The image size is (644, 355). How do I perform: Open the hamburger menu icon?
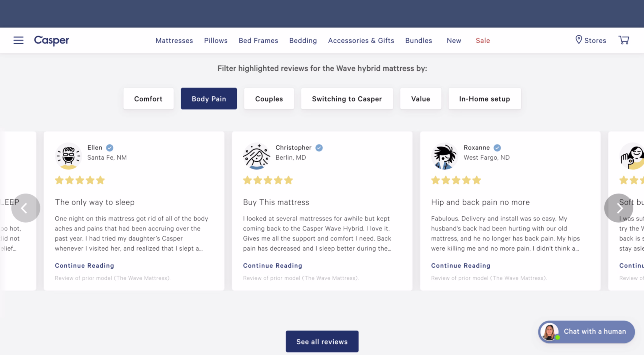pos(18,40)
